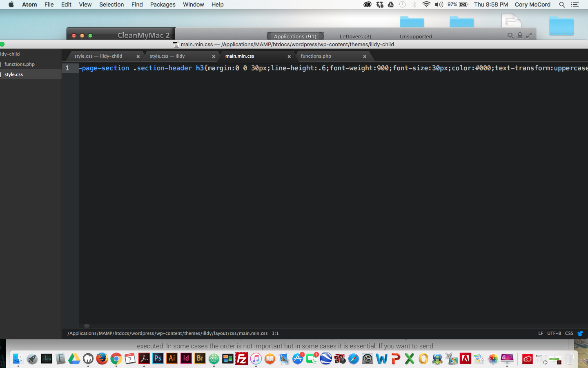Open the Packages menu

(163, 4)
